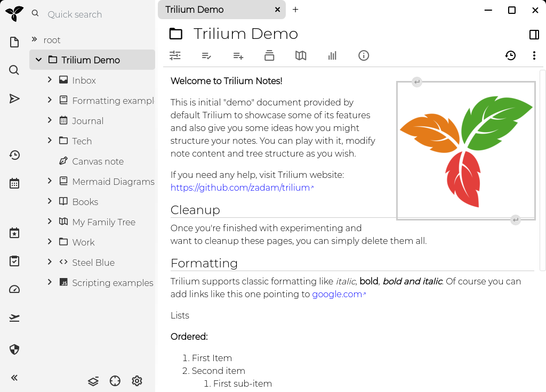Viewport: 546px width, 392px height.
Task: Open the Owned Attributes icon
Action: pyautogui.click(x=238, y=55)
